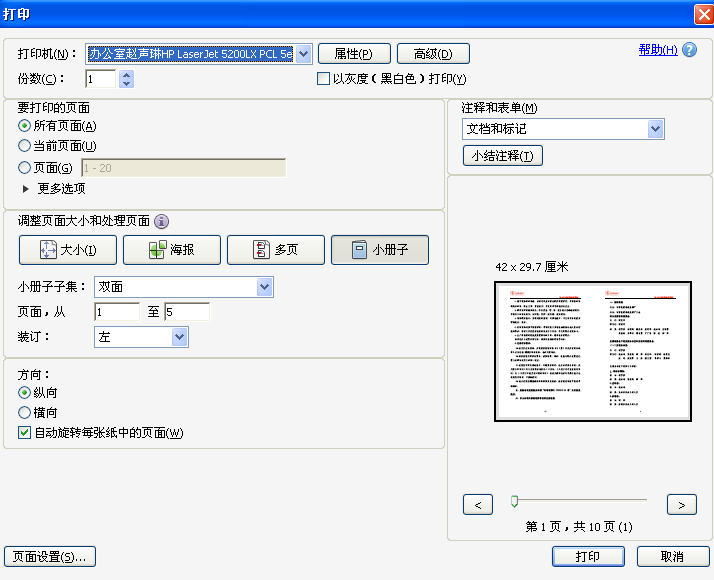Screen dimensions: 714x580
Task: Toggle auto-rotate pages checkbox (自动旋转)
Action: tap(25, 432)
